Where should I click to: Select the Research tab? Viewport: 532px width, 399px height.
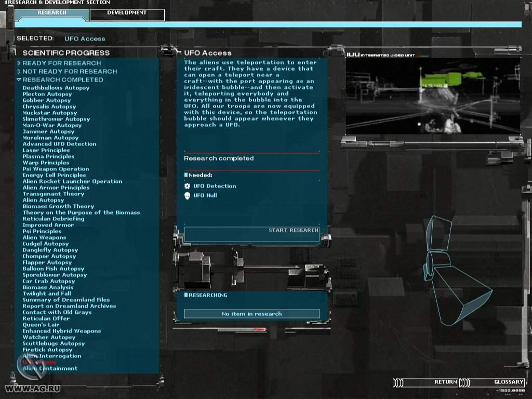click(52, 13)
